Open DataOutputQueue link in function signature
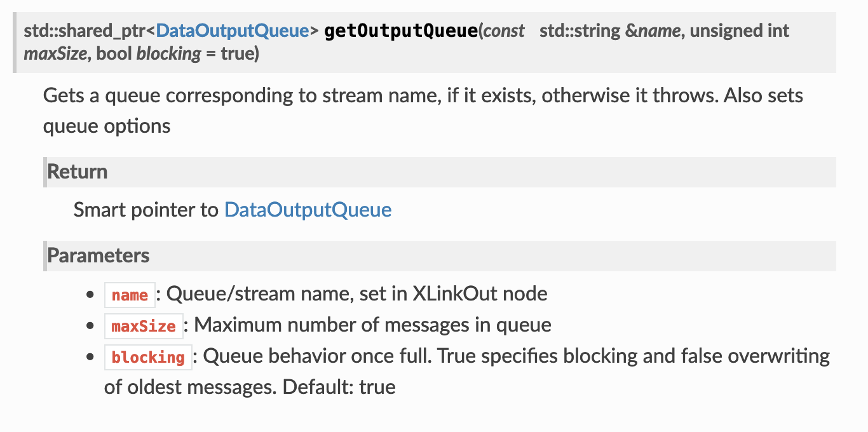 pos(232,30)
